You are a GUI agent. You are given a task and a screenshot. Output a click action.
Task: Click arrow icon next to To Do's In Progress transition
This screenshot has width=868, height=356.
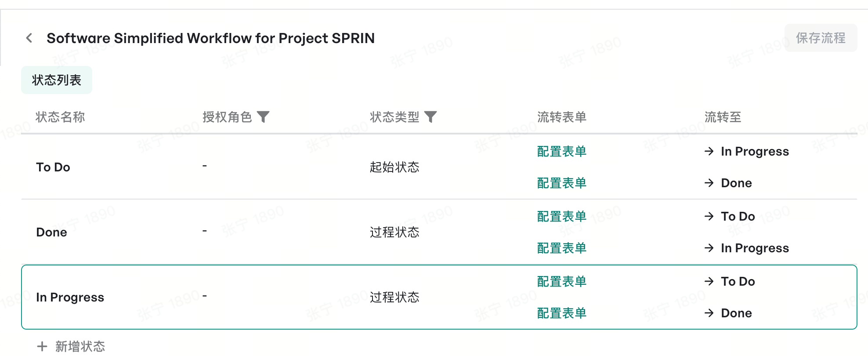[x=709, y=151]
